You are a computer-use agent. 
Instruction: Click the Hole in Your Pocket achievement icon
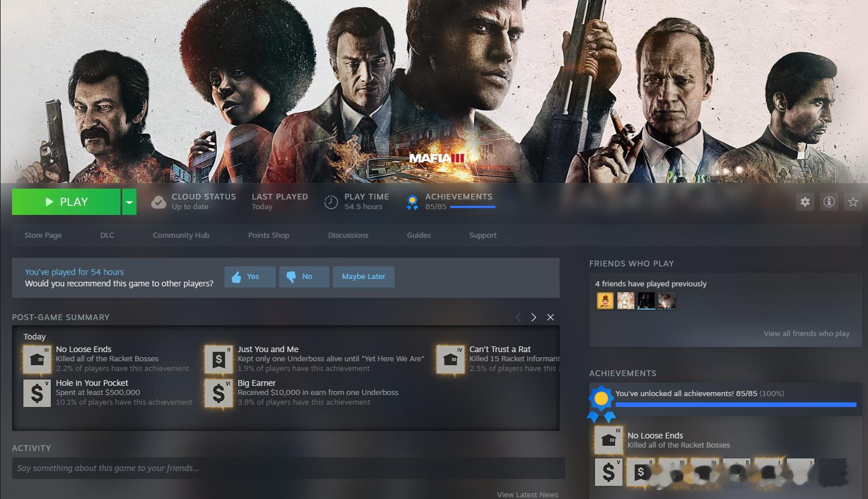[x=37, y=393]
